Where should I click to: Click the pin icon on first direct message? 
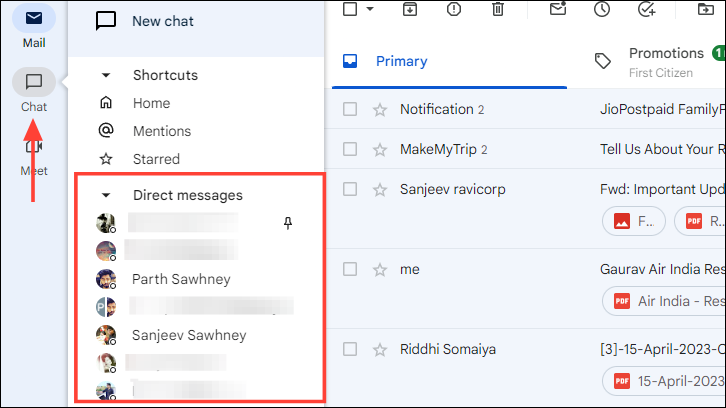288,223
